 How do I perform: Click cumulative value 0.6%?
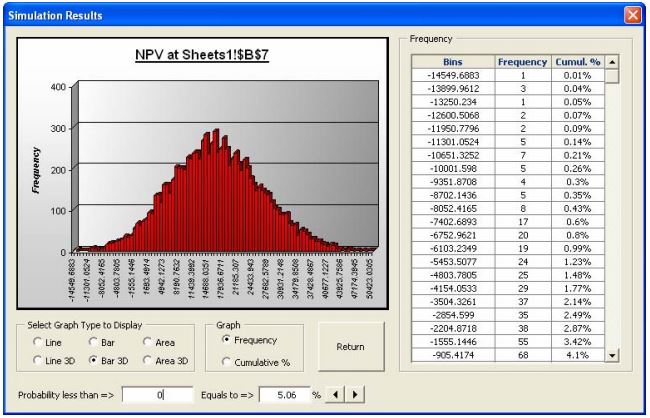(578, 222)
